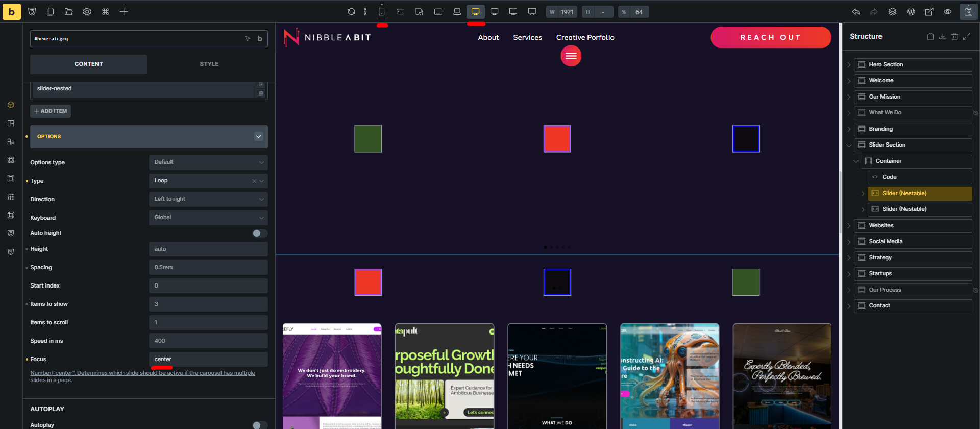Click the plus icon to add element

coord(124,12)
